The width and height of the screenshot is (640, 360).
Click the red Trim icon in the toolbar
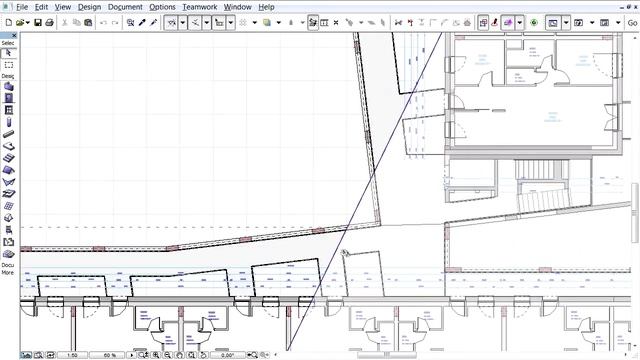pyautogui.click(x=410, y=23)
